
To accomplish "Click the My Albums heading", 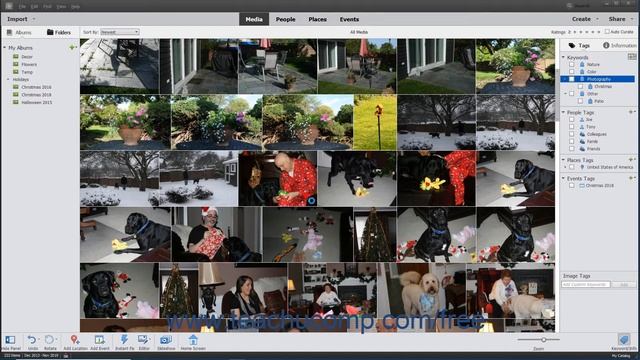I will 20,48.
